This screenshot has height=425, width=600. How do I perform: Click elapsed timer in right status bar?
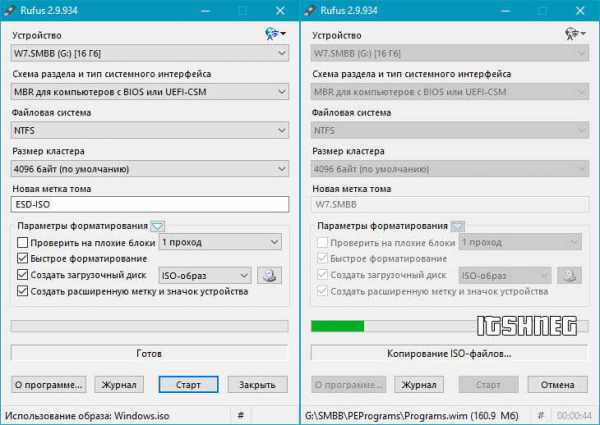(x=574, y=415)
